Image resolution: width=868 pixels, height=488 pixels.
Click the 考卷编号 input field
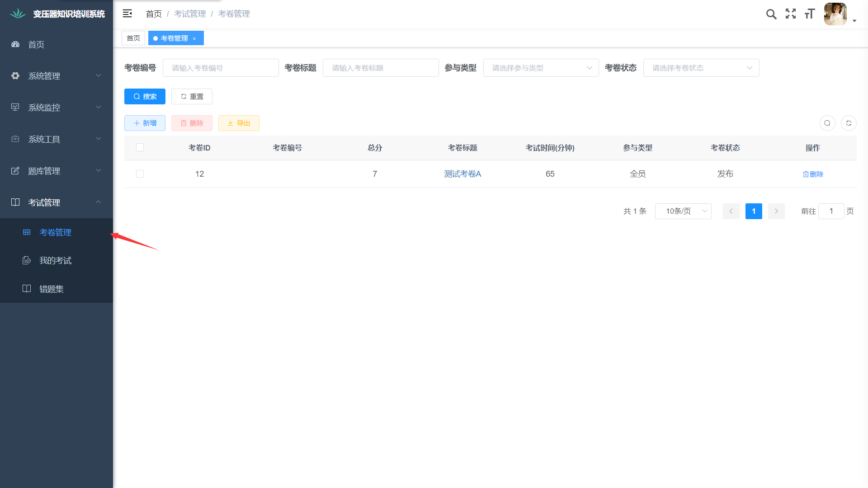point(221,68)
